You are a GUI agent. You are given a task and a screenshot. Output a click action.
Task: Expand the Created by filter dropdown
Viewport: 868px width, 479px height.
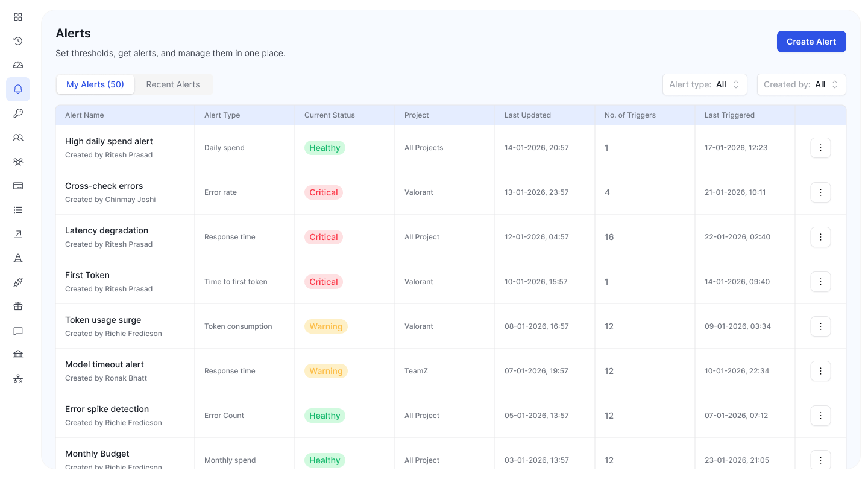pyautogui.click(x=801, y=84)
